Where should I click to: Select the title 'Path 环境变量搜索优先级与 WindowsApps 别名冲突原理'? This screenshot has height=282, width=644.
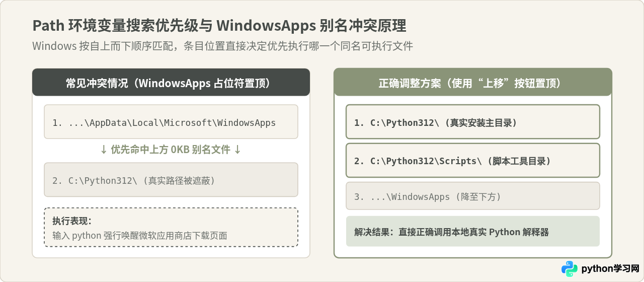219,26
